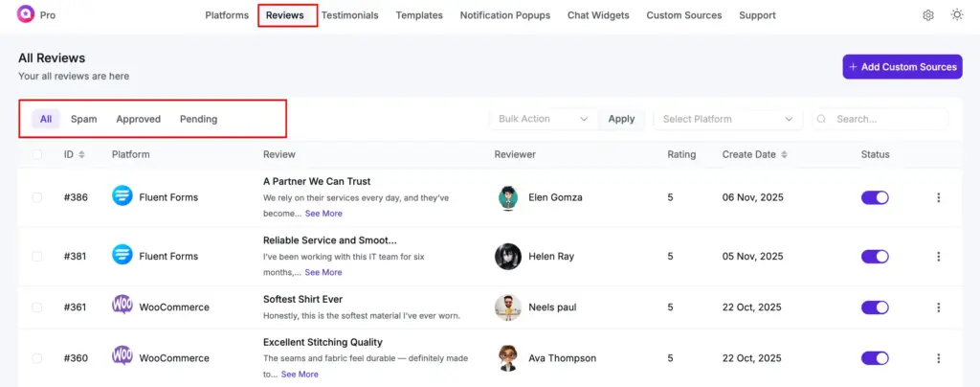The image size is (980, 387).
Task: Click reviewer name Ava Thompson
Action: pyautogui.click(x=563, y=358)
